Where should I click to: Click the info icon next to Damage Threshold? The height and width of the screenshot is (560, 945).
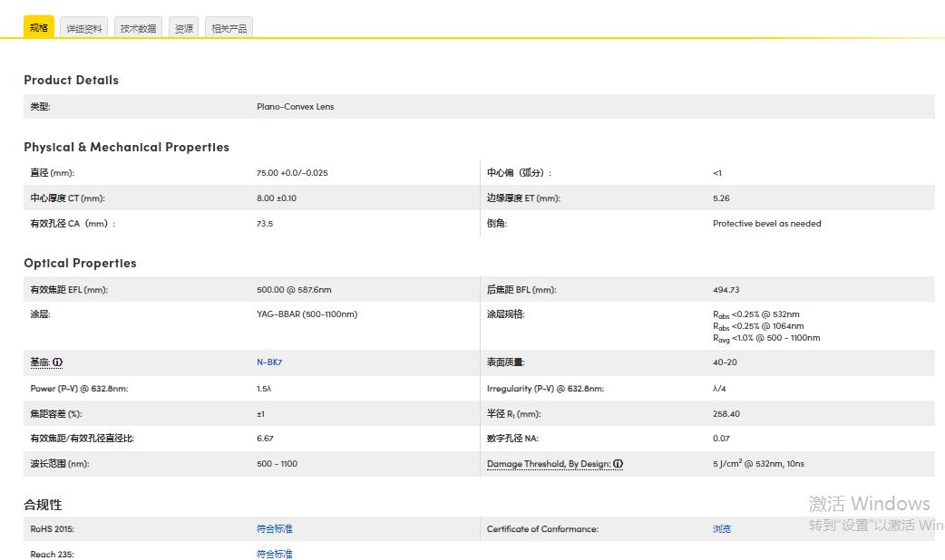(618, 464)
